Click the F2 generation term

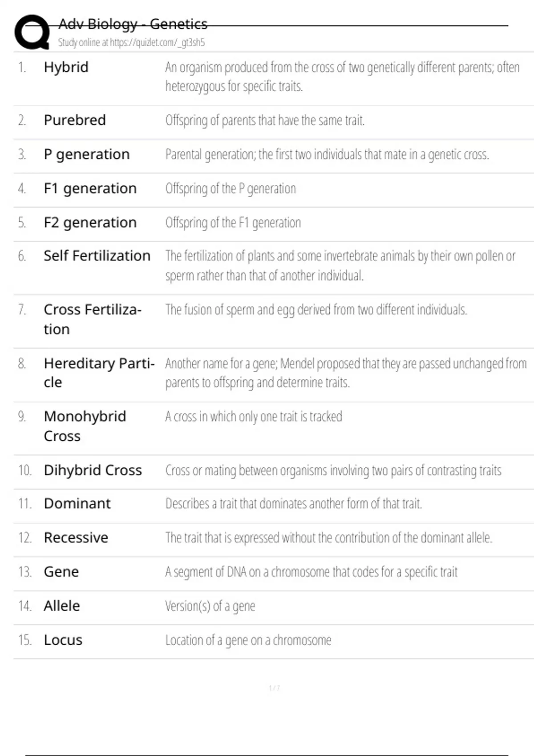(x=90, y=222)
